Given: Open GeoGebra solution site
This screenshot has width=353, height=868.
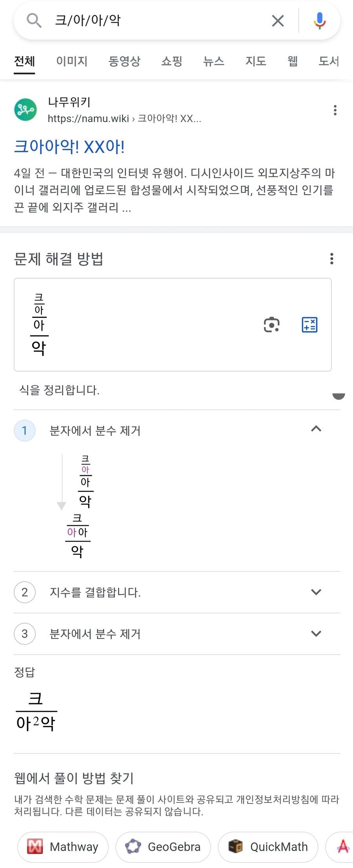Looking at the screenshot, I should click(x=163, y=847).
